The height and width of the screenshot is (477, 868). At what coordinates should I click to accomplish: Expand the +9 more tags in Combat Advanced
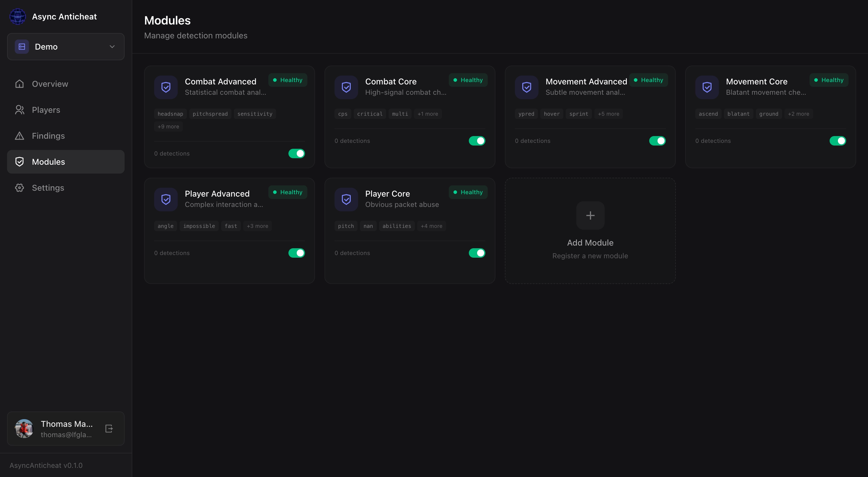tap(168, 127)
